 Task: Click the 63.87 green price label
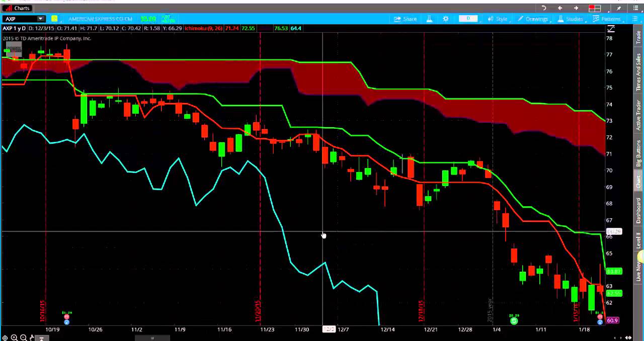[x=614, y=271]
